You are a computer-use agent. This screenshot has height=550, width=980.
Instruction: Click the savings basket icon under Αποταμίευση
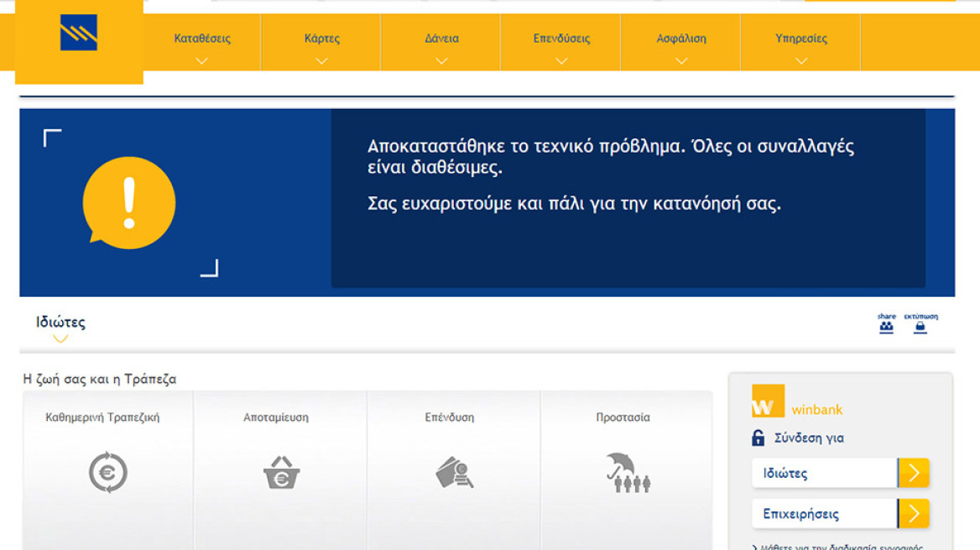click(281, 473)
